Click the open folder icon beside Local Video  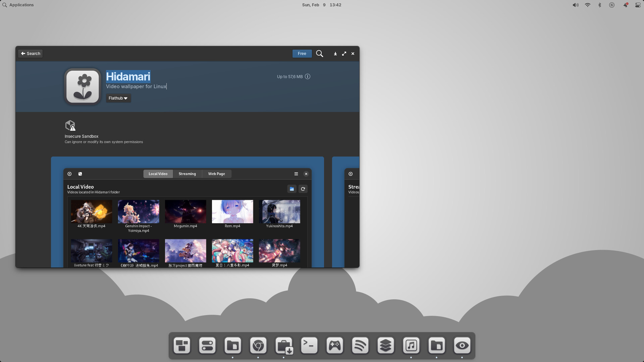click(x=292, y=189)
